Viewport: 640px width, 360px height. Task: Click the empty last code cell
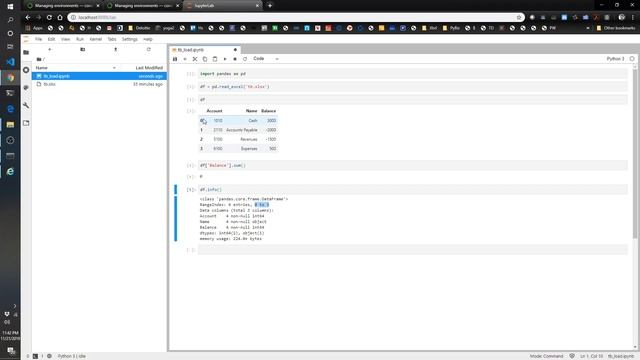(413, 250)
